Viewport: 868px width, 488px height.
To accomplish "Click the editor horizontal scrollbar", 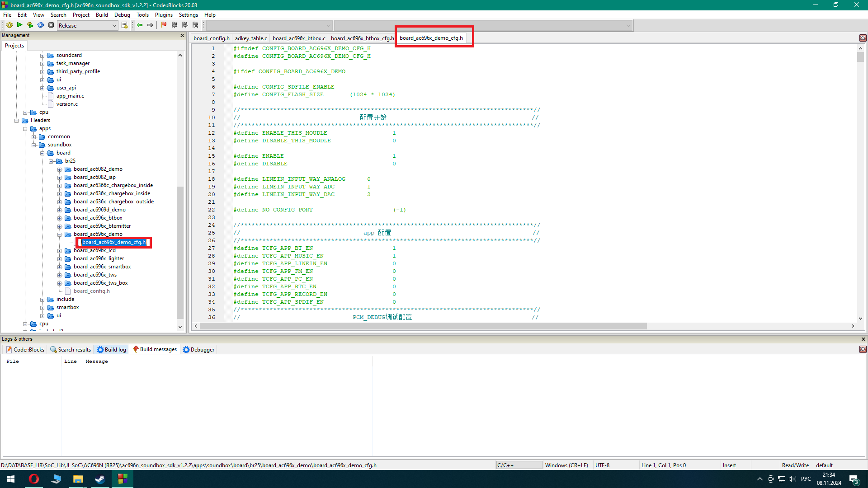I will [x=423, y=326].
